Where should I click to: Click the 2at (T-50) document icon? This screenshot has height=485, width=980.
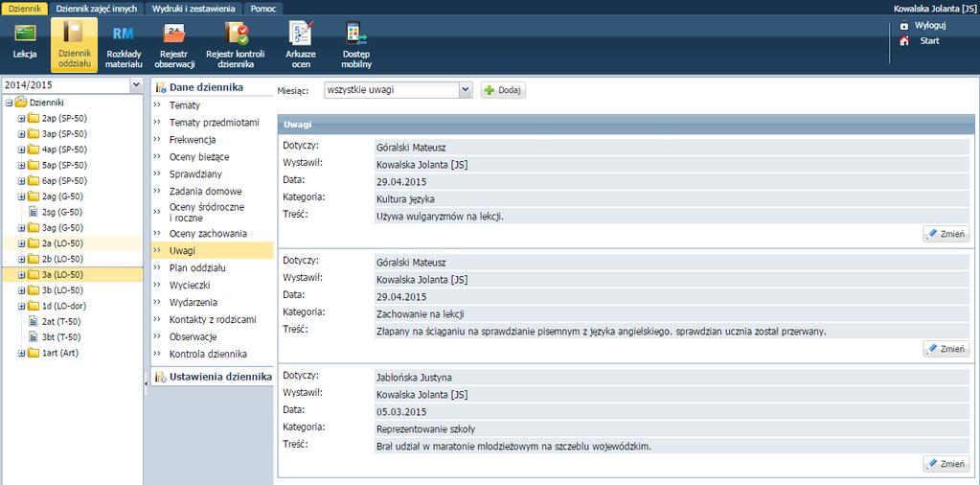pos(34,321)
